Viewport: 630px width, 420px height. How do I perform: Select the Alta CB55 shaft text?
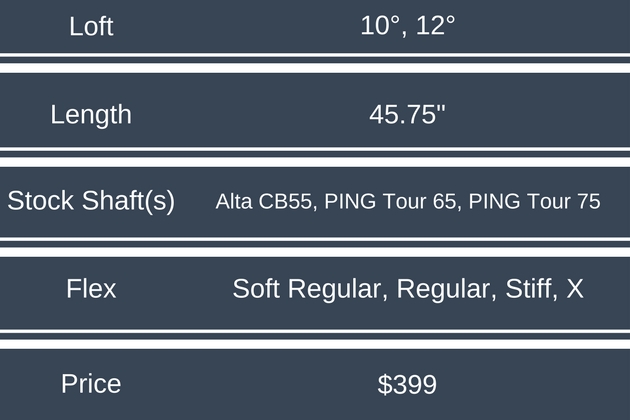coord(266,202)
